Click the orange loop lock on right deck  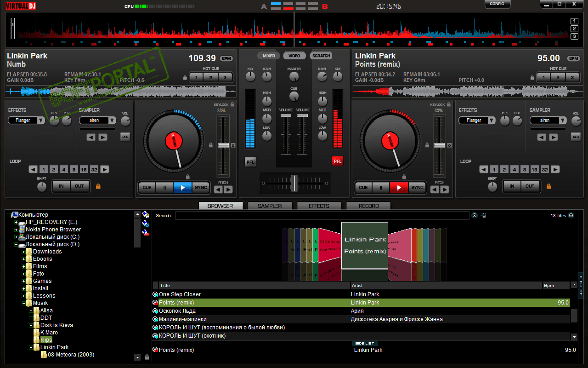pyautogui.click(x=548, y=186)
